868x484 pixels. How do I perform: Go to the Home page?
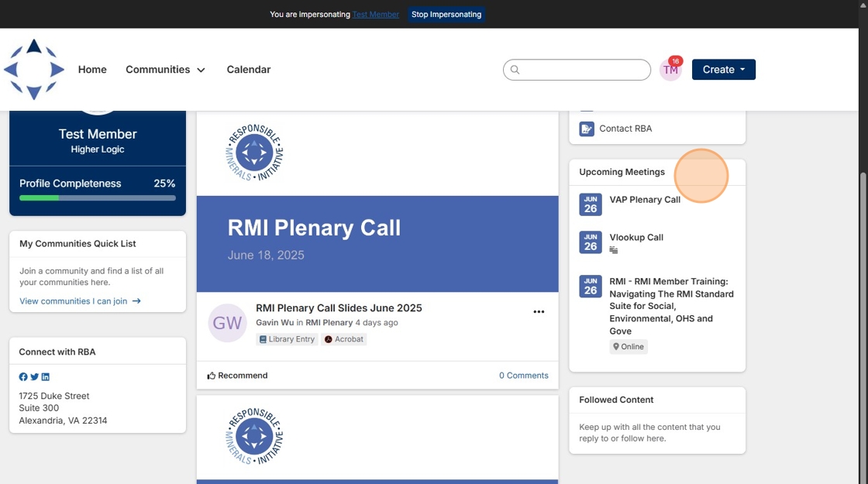92,70
